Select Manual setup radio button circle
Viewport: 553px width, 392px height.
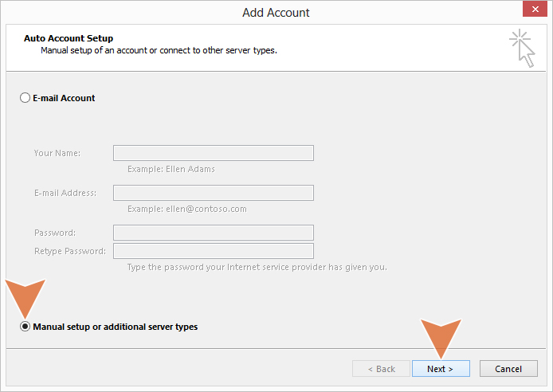click(x=25, y=327)
